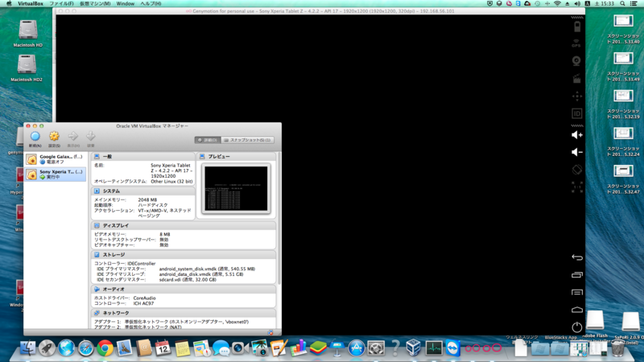Image resolution: width=644 pixels, height=362 pixels.
Task: Select screenshot file ending 5.32.47 on desktop
Action: click(623, 179)
